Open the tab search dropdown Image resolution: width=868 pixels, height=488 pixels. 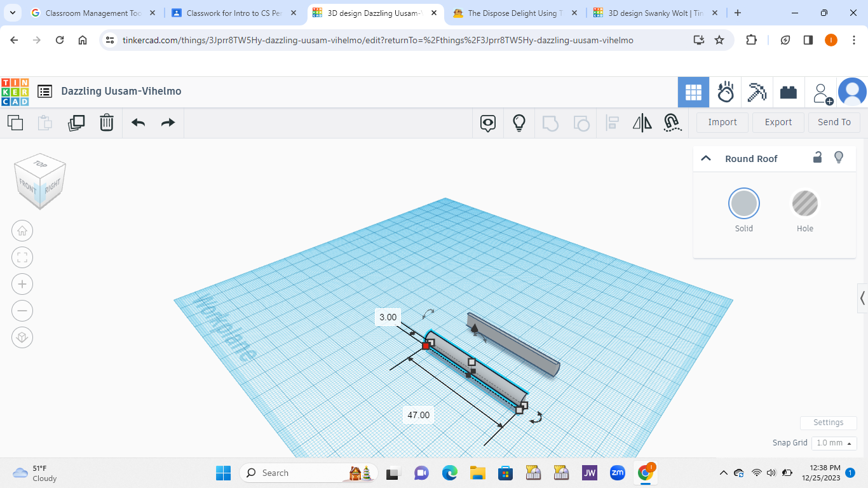13,13
